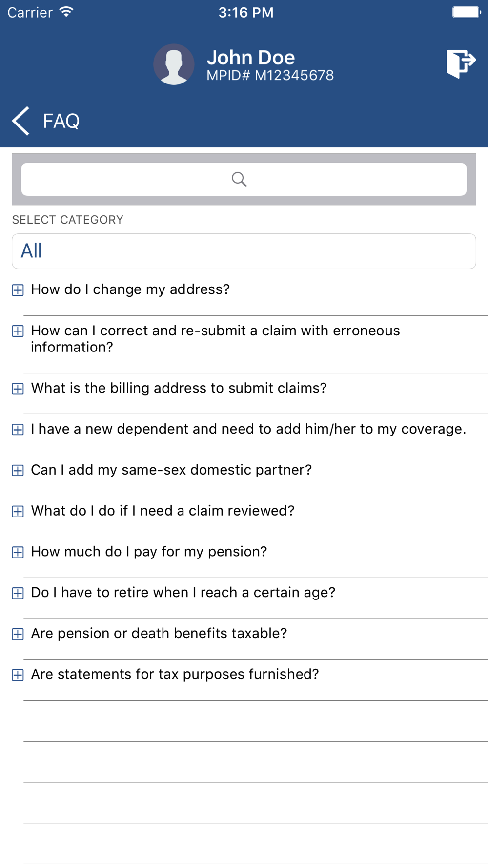Open the Select Category dropdown showing All
Viewport: 488px width, 868px height.
[x=244, y=251]
